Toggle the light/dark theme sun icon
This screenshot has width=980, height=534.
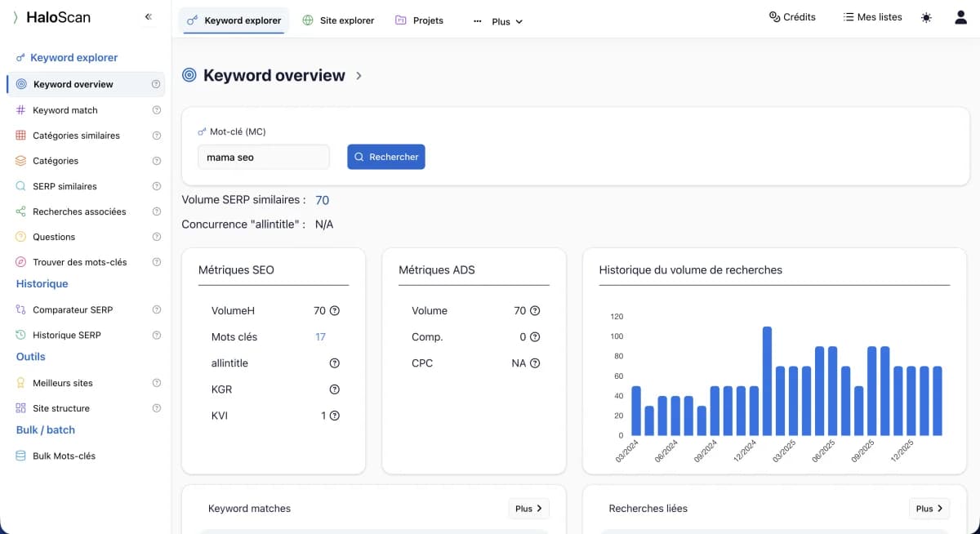pos(926,16)
